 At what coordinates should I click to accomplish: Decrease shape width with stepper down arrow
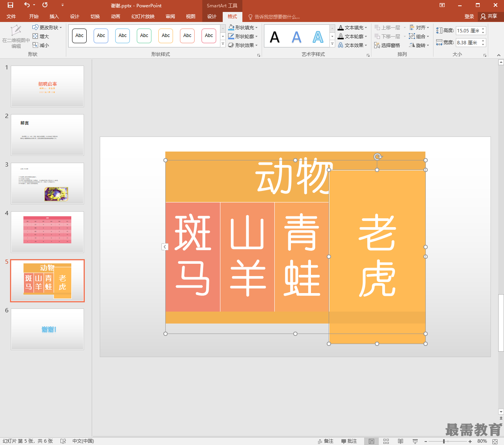point(483,45)
